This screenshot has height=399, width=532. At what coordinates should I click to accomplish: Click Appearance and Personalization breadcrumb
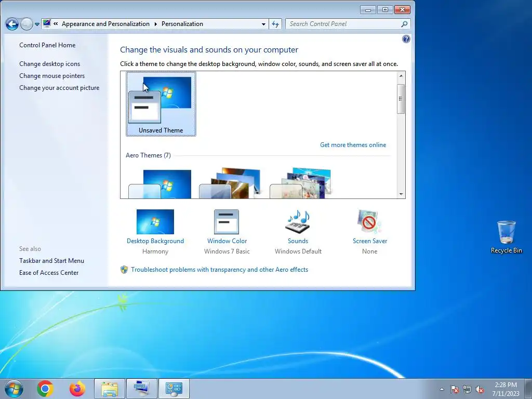click(x=105, y=24)
